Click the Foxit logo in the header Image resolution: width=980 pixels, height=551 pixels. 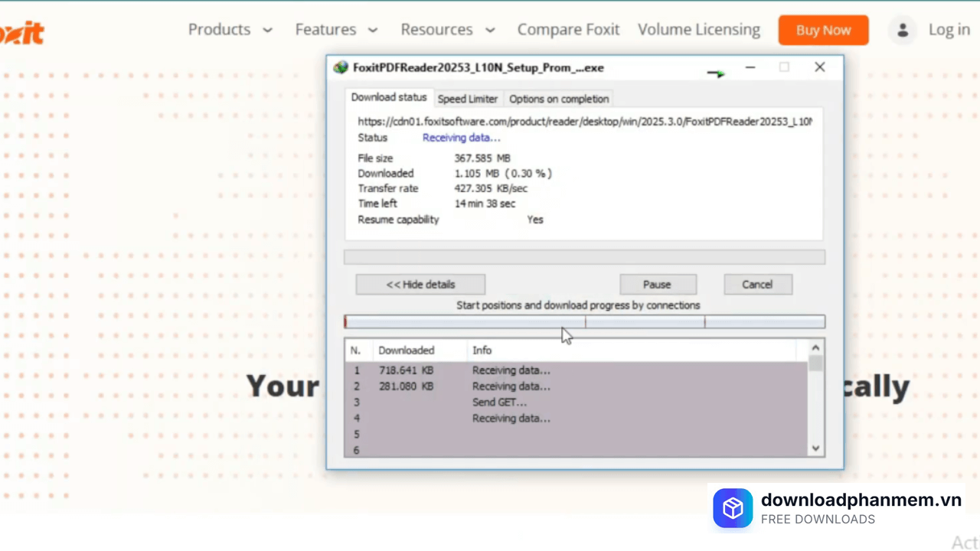pyautogui.click(x=21, y=32)
